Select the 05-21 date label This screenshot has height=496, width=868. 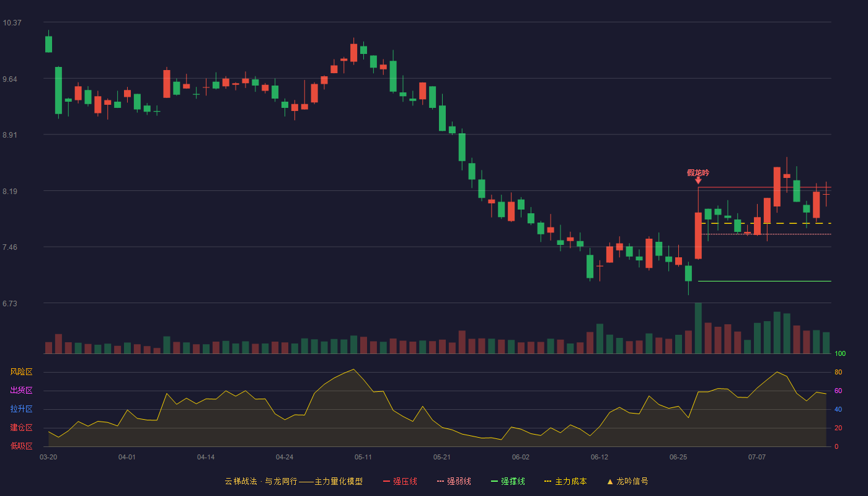click(442, 457)
